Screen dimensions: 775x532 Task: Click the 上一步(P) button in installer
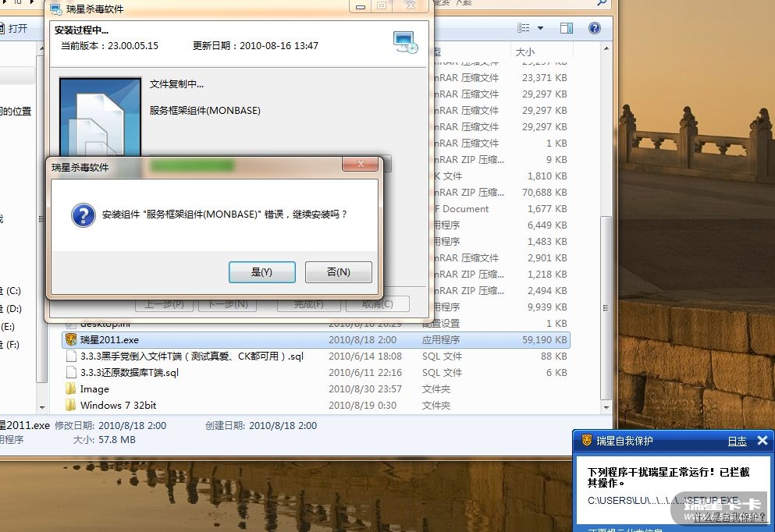click(x=164, y=304)
